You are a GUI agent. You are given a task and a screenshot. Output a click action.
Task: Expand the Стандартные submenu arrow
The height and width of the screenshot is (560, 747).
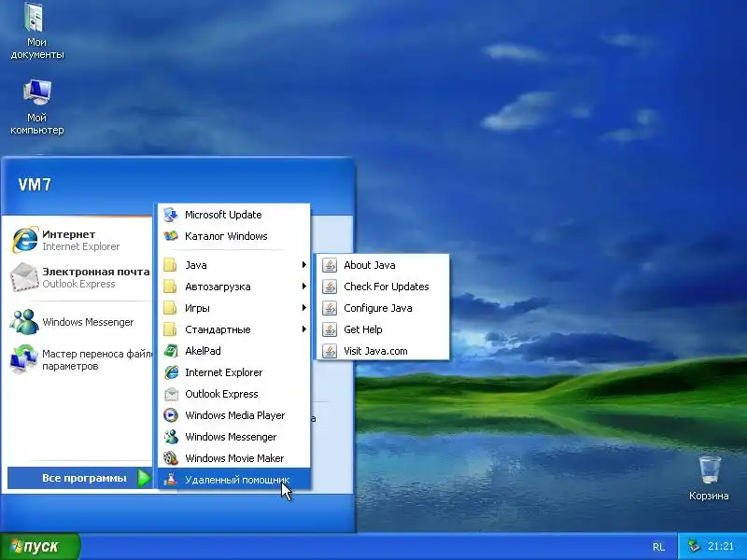(304, 329)
